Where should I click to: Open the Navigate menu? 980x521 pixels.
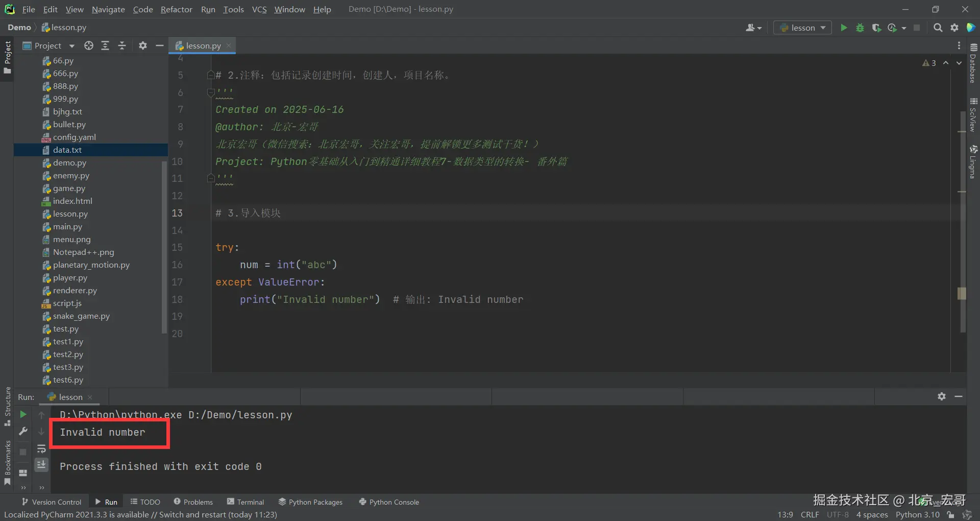(x=108, y=9)
